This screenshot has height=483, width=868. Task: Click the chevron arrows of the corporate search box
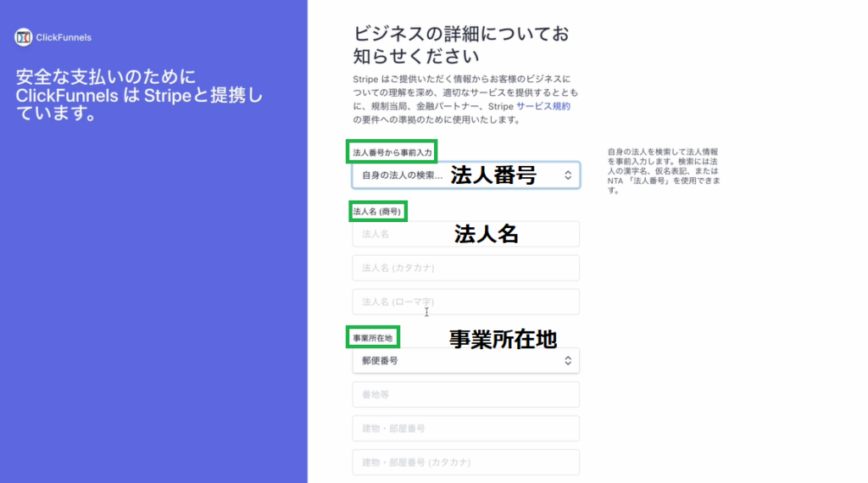coord(568,175)
